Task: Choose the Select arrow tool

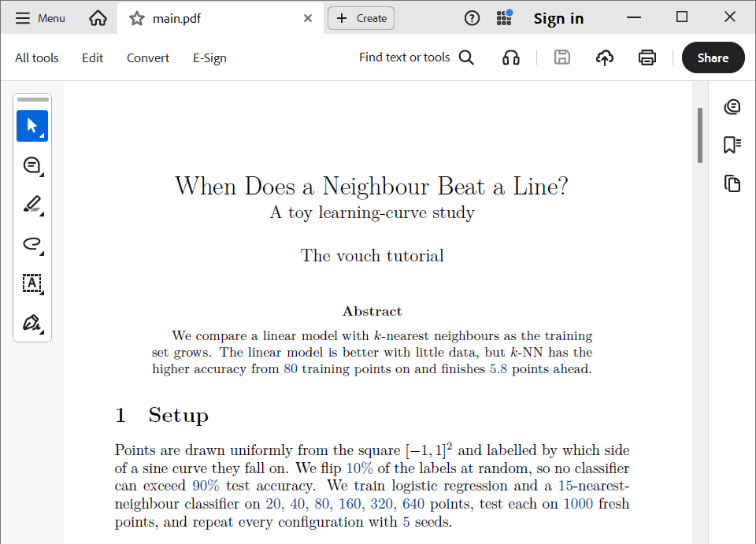Action: [x=32, y=126]
